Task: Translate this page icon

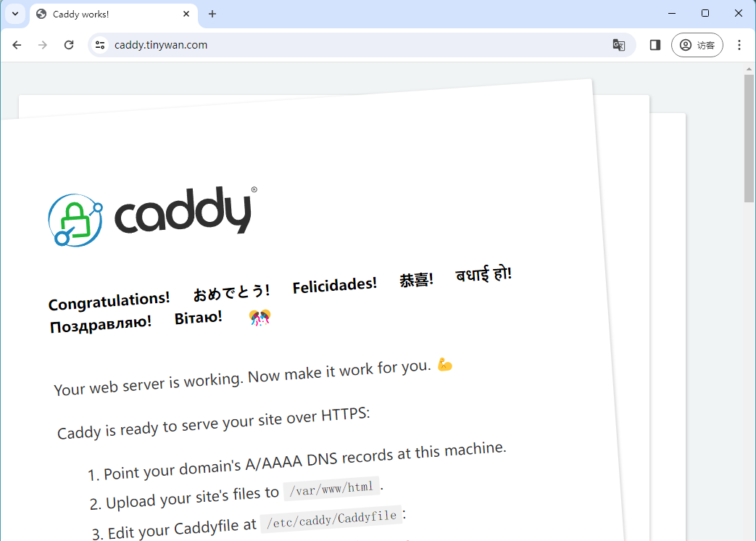Action: (618, 45)
